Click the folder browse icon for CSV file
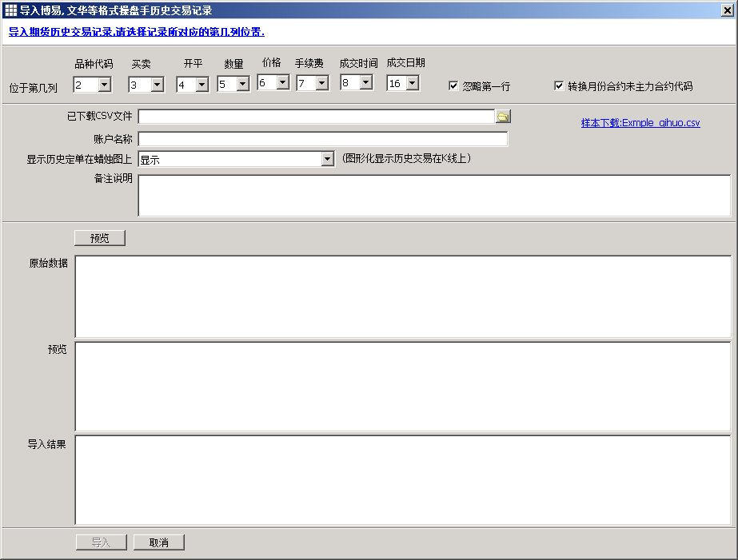The image size is (738, 560). click(502, 117)
